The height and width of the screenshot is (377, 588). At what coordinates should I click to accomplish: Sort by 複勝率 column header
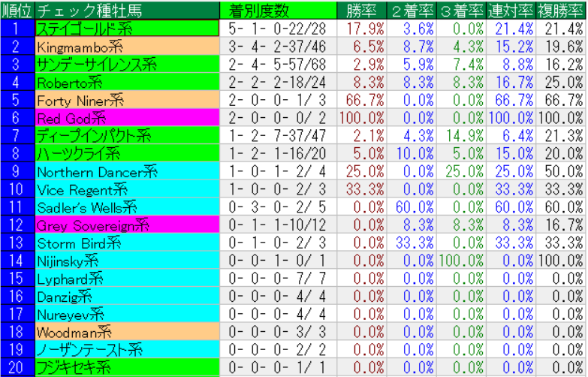pyautogui.click(x=561, y=10)
